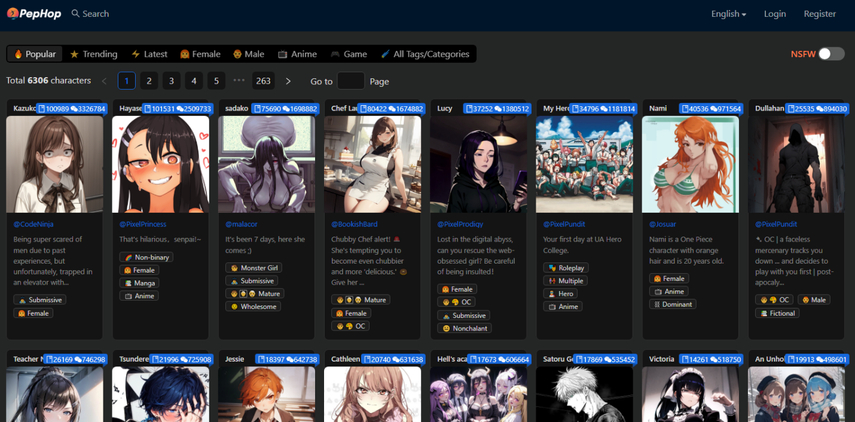
Task: Click Monster Girl tag on sadako card
Action: [254, 268]
